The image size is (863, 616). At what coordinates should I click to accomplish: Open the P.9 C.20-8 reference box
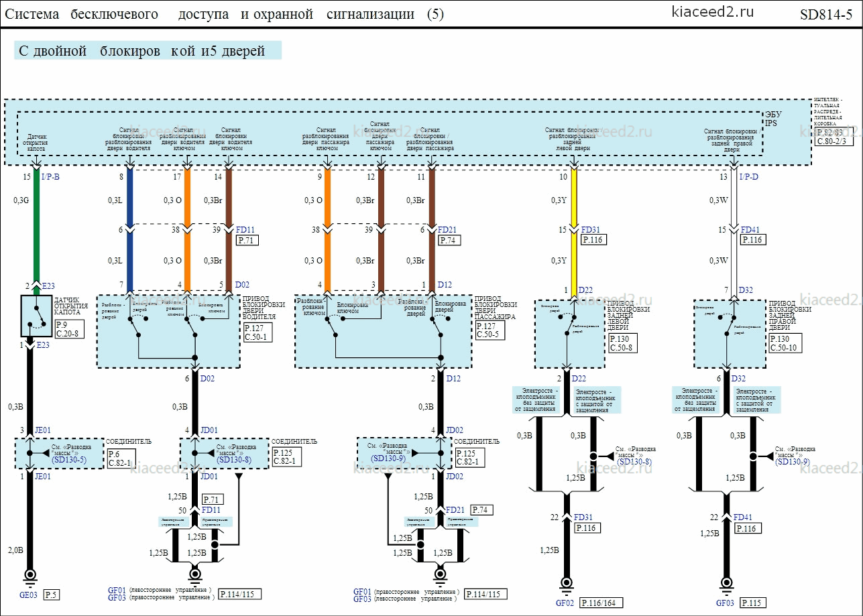(69, 329)
